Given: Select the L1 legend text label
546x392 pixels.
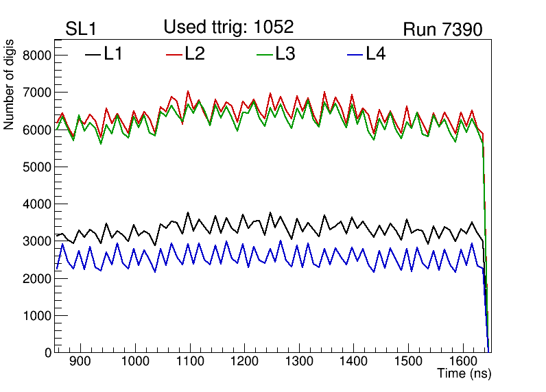Looking at the screenshot, I should (x=113, y=54).
